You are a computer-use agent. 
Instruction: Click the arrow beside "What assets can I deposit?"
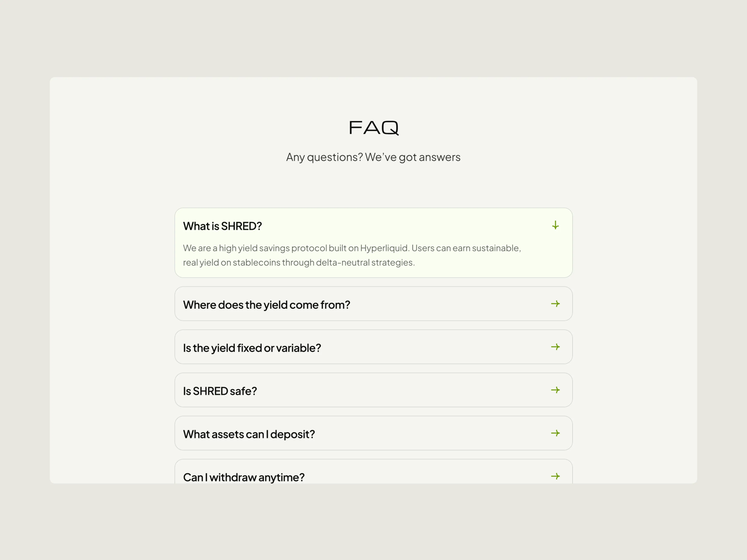tap(555, 433)
